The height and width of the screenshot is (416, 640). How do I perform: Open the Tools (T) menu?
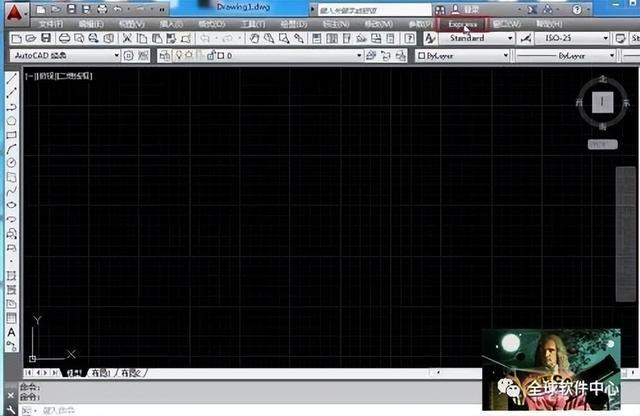(253, 24)
